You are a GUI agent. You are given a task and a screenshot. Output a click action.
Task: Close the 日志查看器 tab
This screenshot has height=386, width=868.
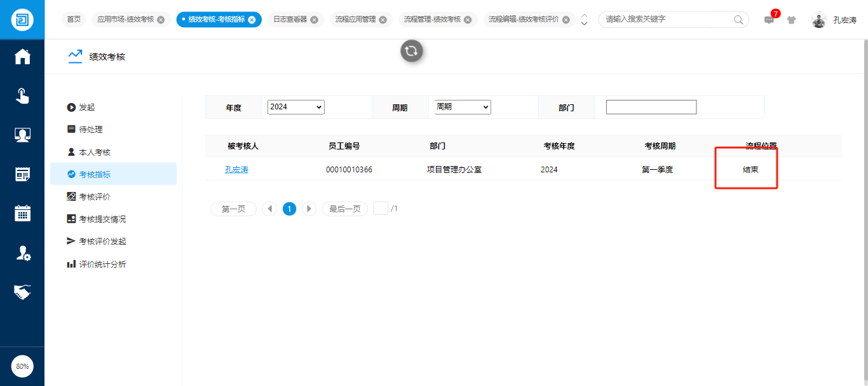pyautogui.click(x=314, y=20)
